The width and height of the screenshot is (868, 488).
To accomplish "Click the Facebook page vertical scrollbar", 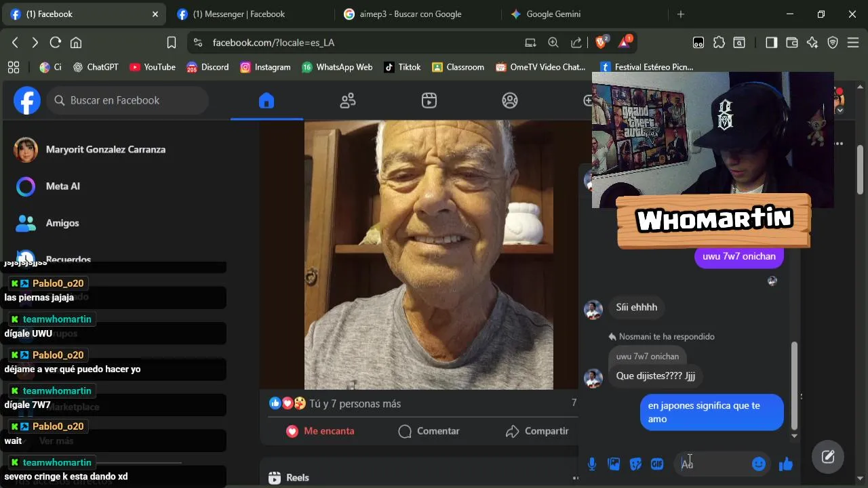I will click(x=861, y=169).
